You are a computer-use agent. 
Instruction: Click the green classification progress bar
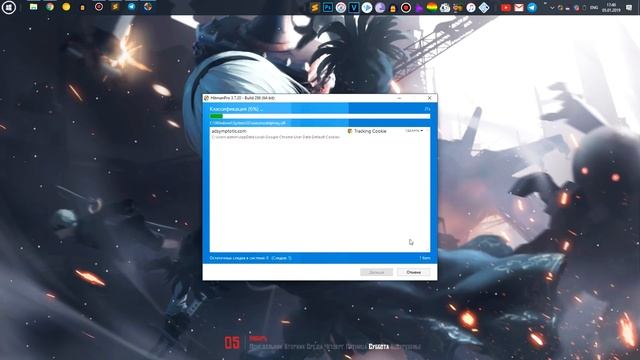click(320, 116)
